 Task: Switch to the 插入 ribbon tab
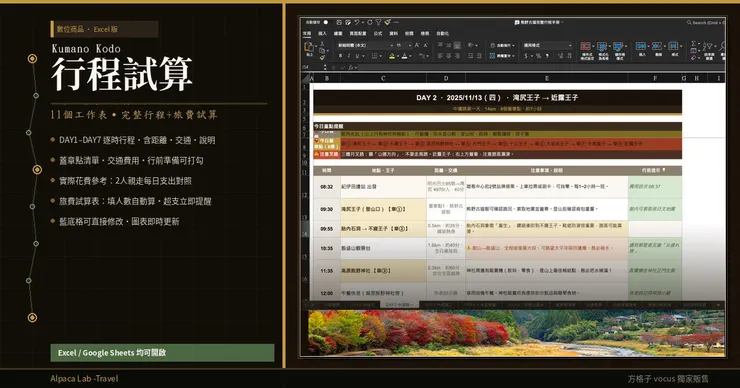pos(322,34)
